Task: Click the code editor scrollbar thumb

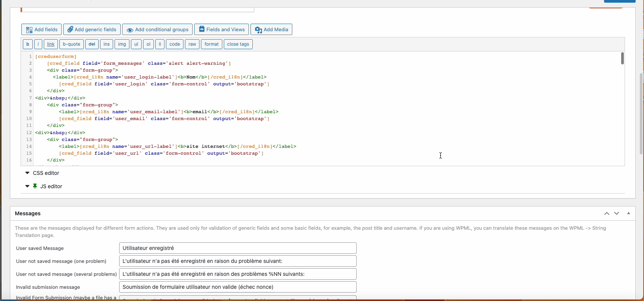Action: (622, 58)
